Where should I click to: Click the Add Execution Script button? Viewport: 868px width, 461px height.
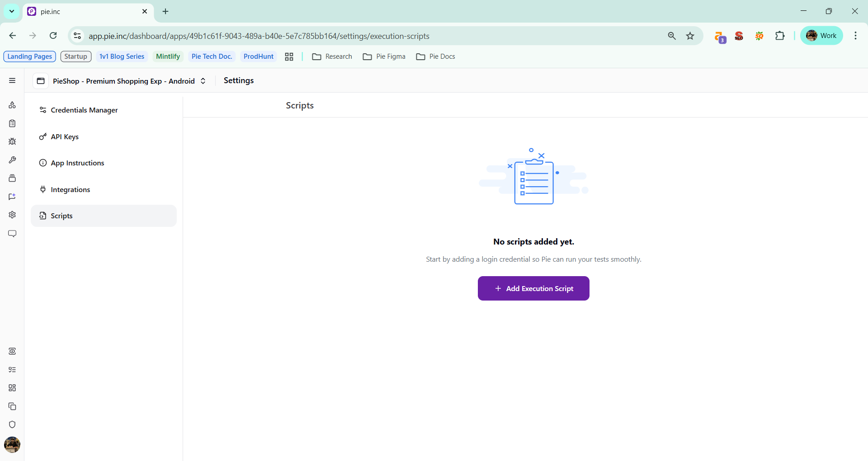533,288
